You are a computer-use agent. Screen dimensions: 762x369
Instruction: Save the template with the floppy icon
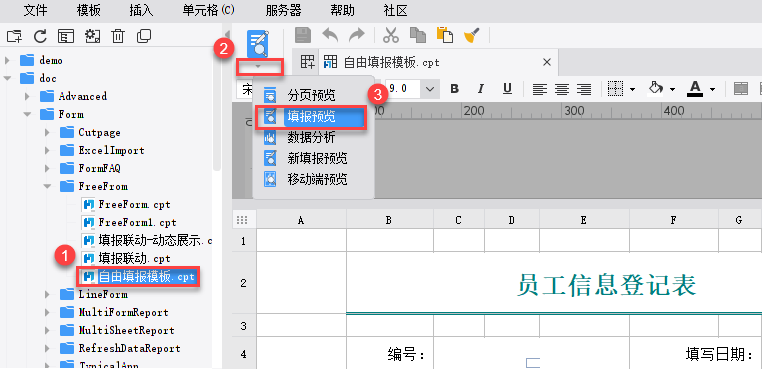tap(304, 35)
